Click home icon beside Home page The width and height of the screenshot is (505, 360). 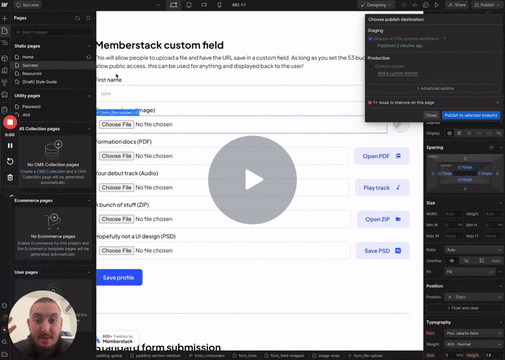point(89,57)
